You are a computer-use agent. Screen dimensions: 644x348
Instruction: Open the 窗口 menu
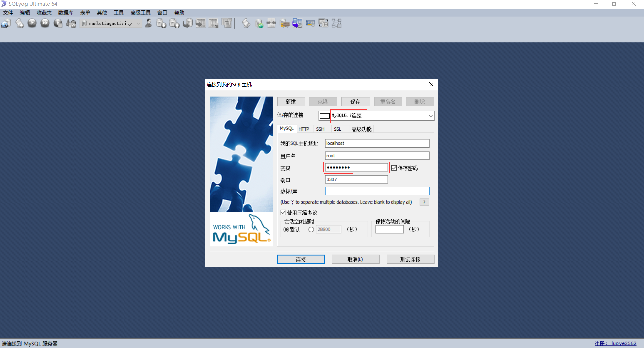(x=162, y=13)
